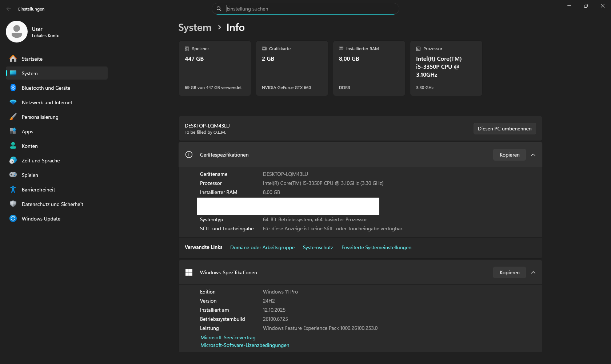The image size is (611, 364).
Task: Click the Barrierefreiheit accessibility icon
Action: click(x=13, y=190)
